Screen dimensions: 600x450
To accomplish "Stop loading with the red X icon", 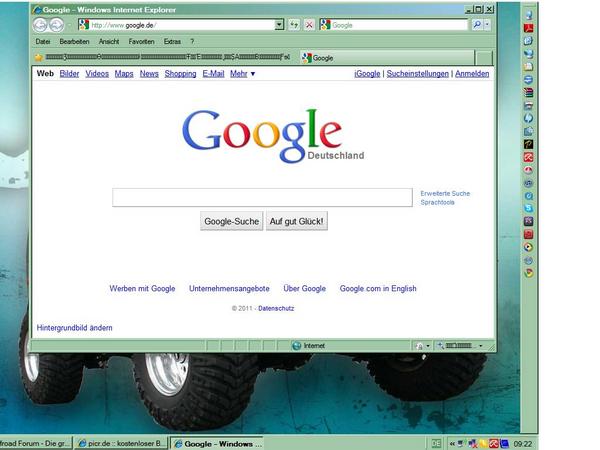I will 309,25.
